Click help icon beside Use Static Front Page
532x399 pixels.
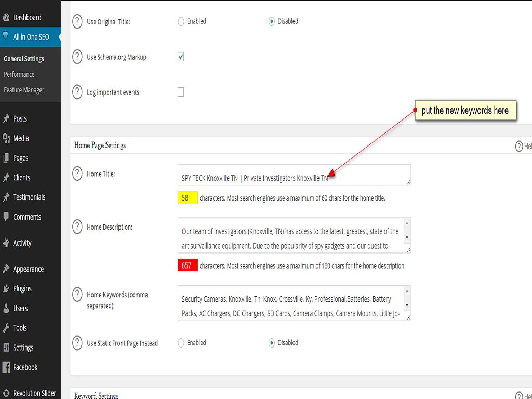pos(77,343)
